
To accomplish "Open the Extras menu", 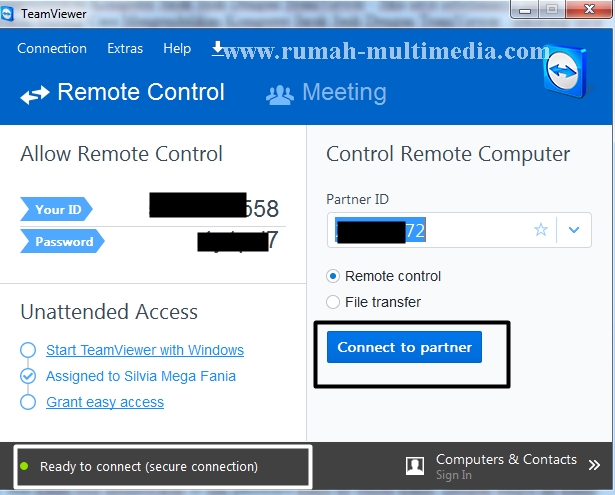I will 125,49.
